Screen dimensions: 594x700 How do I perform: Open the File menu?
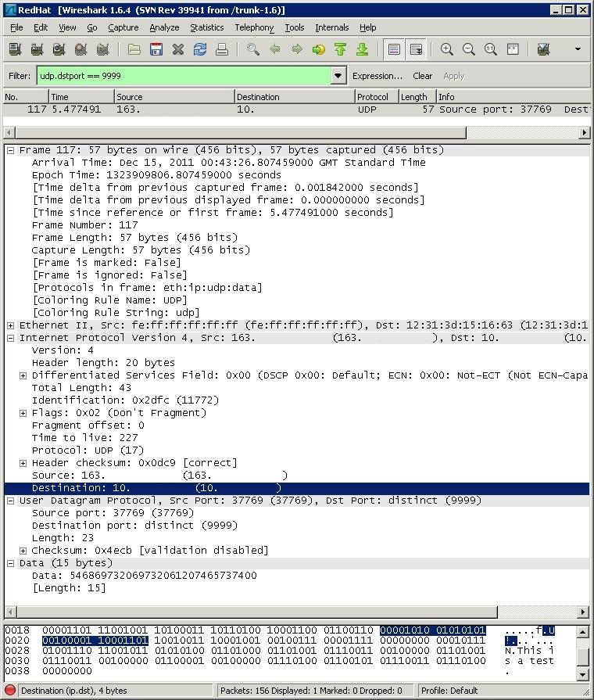(x=16, y=27)
